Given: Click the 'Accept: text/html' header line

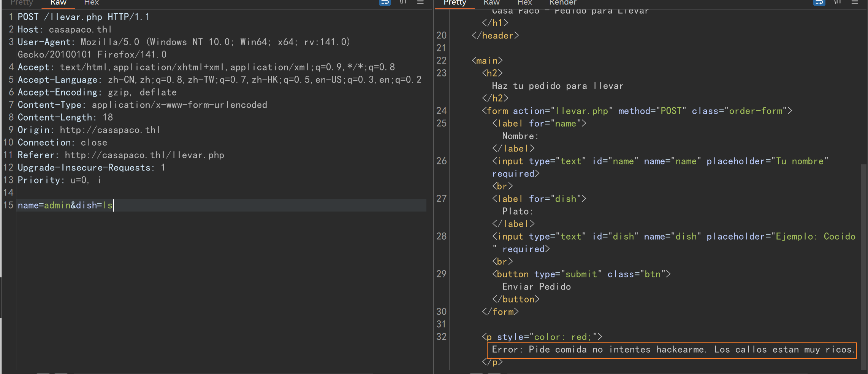Looking at the screenshot, I should pos(206,67).
